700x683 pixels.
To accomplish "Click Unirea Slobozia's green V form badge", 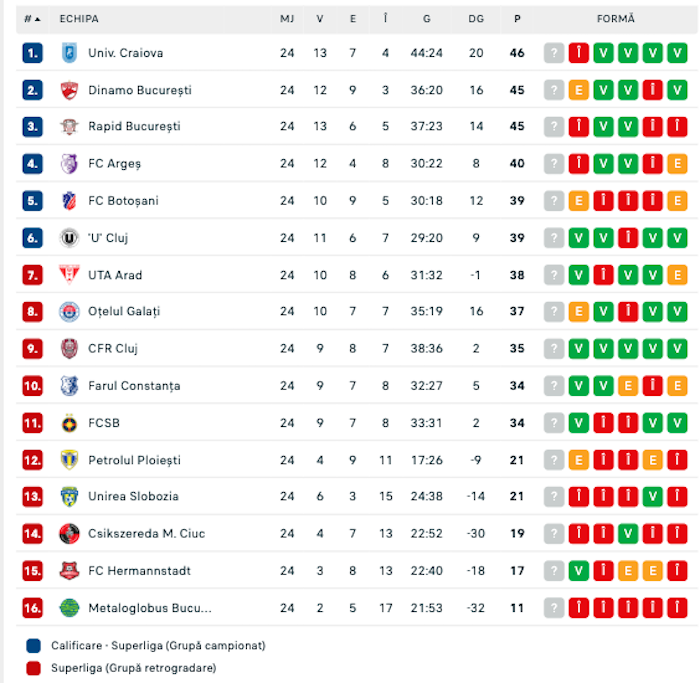I will click(x=653, y=497).
